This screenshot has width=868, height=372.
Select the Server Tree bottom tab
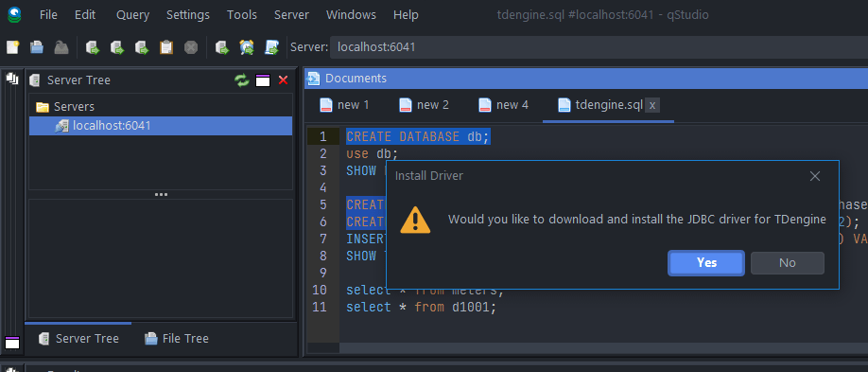point(78,338)
